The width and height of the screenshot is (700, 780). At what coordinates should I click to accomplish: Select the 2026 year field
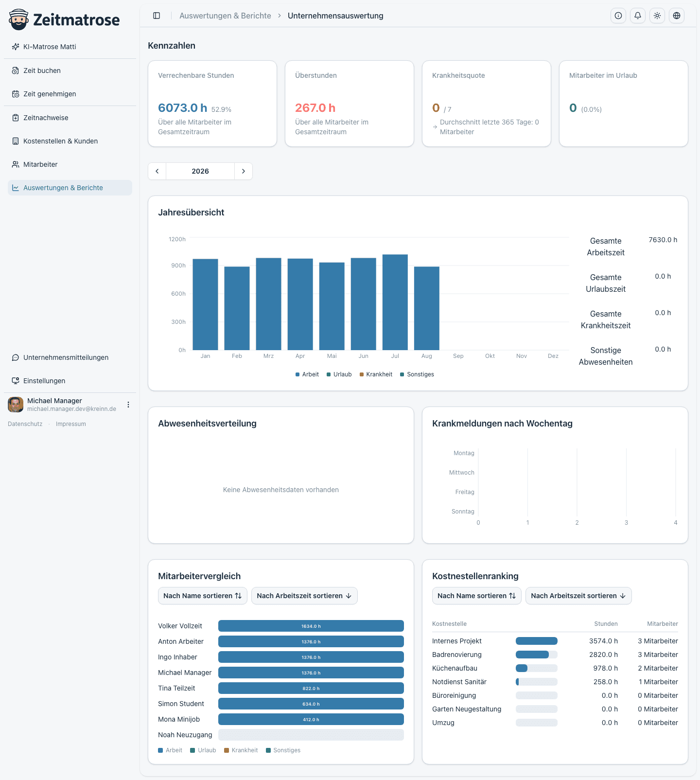[200, 171]
